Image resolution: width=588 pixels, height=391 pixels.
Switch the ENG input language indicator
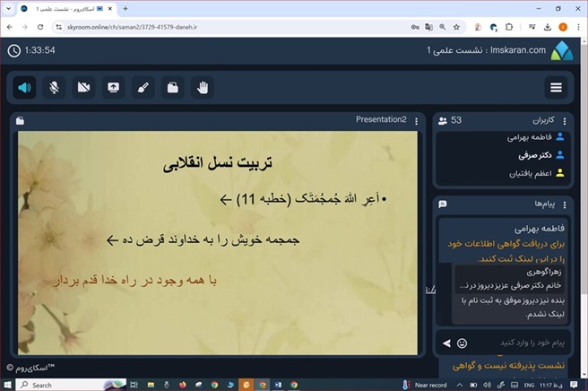(x=529, y=385)
